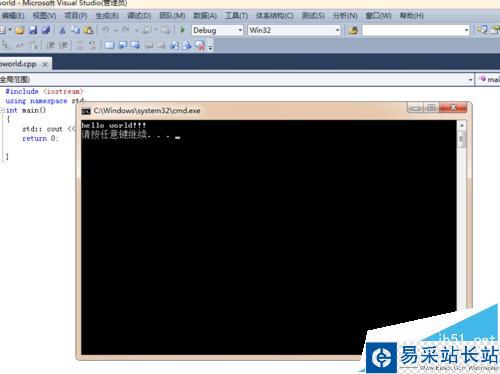The height and width of the screenshot is (374, 500).
Task: Open the Win32 platform dropdown
Action: click(x=337, y=30)
